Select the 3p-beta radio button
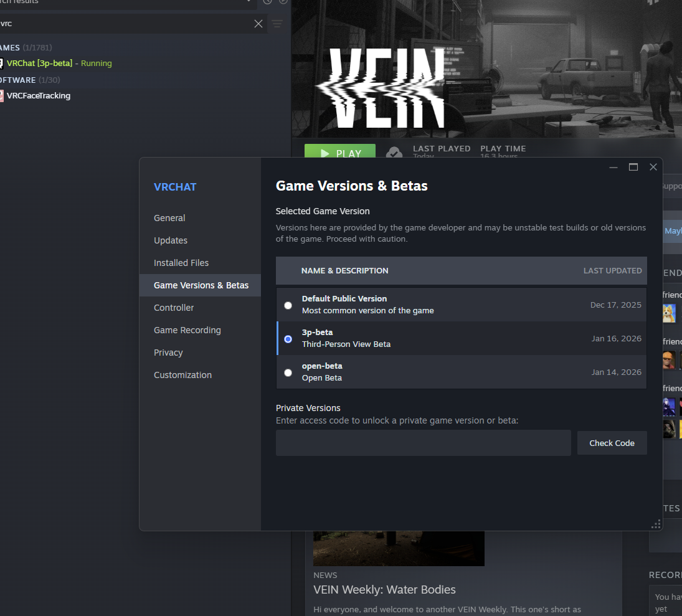The width and height of the screenshot is (682, 616). click(288, 339)
